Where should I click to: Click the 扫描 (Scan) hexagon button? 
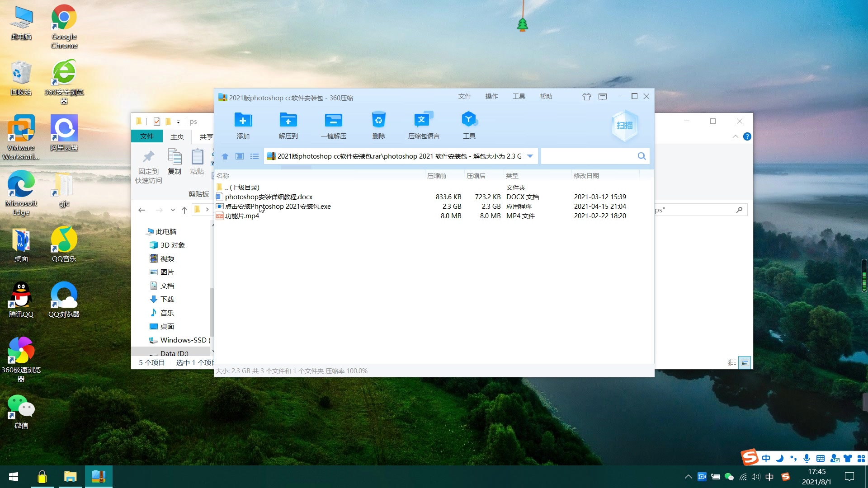click(x=625, y=126)
